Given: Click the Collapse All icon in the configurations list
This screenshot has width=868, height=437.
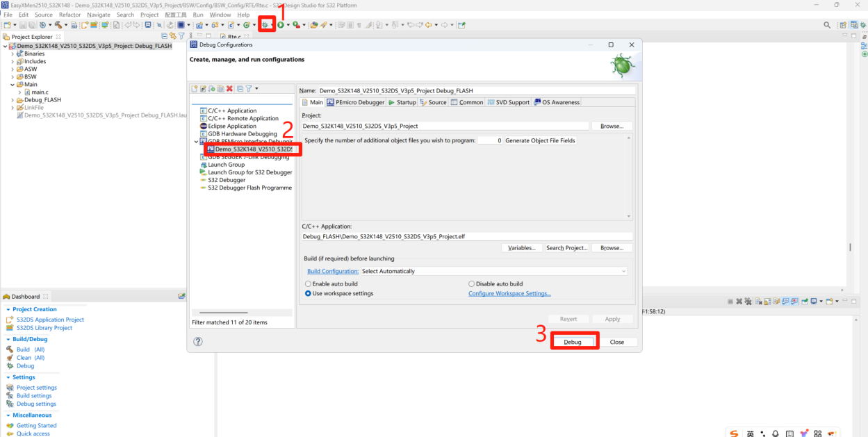Looking at the screenshot, I should tap(240, 89).
